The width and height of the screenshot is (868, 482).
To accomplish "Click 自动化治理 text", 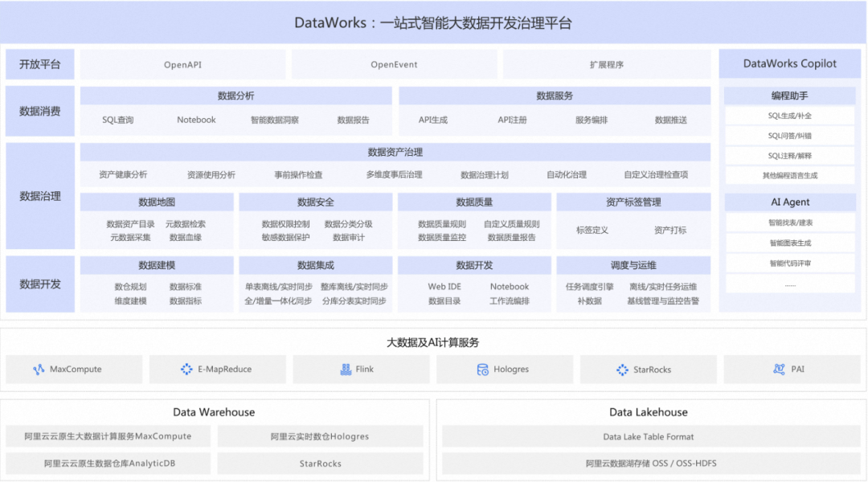I will tap(567, 174).
